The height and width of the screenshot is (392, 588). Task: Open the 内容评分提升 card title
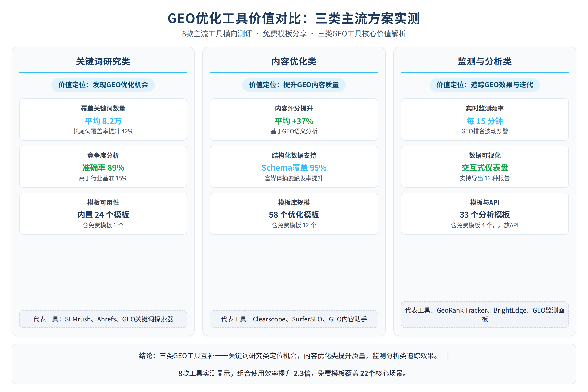click(294, 109)
